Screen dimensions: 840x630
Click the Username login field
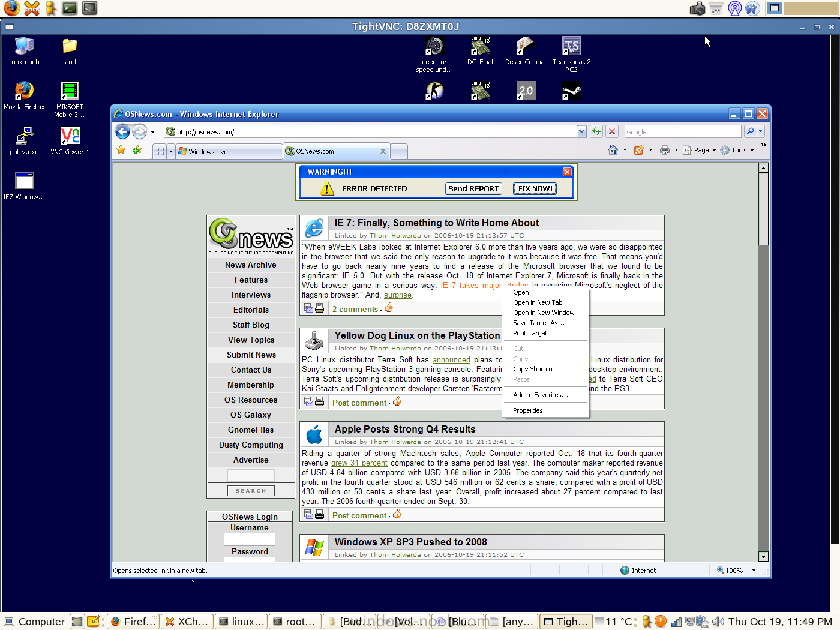(250, 539)
